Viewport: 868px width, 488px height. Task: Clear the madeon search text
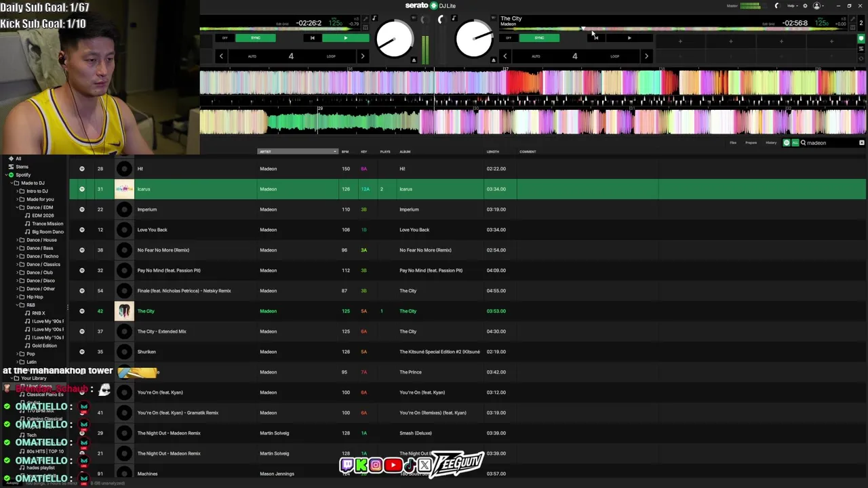(x=862, y=143)
